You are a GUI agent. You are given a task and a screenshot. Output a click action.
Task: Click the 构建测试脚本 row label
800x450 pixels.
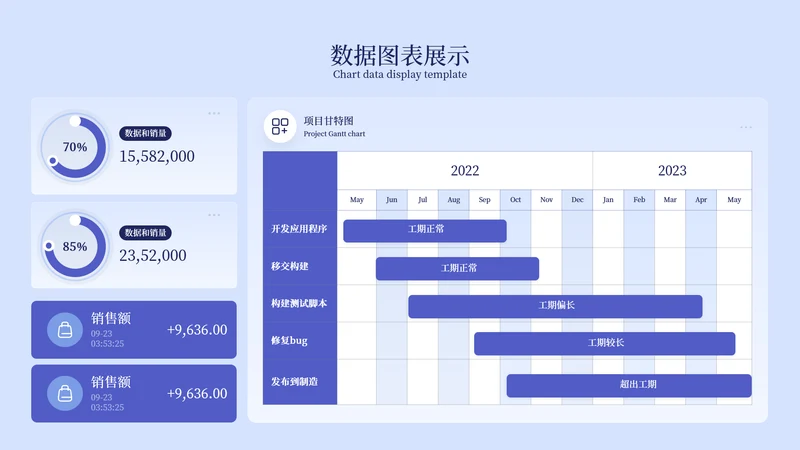(x=299, y=304)
